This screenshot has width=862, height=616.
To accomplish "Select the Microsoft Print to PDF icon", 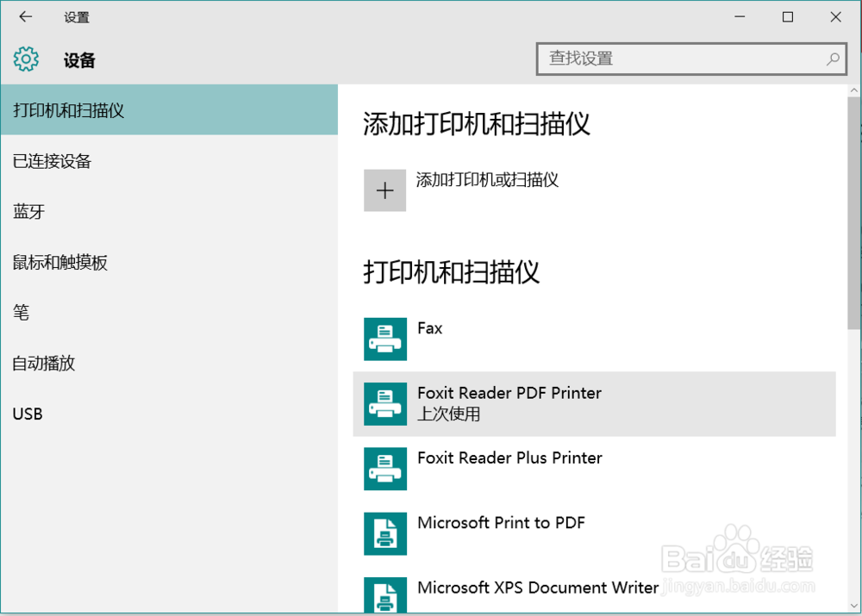I will click(385, 533).
